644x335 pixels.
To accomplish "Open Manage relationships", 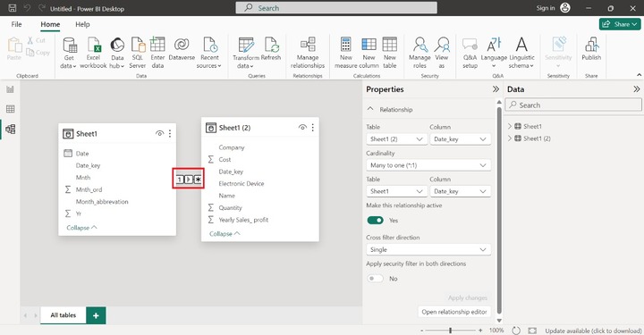I will click(308, 54).
